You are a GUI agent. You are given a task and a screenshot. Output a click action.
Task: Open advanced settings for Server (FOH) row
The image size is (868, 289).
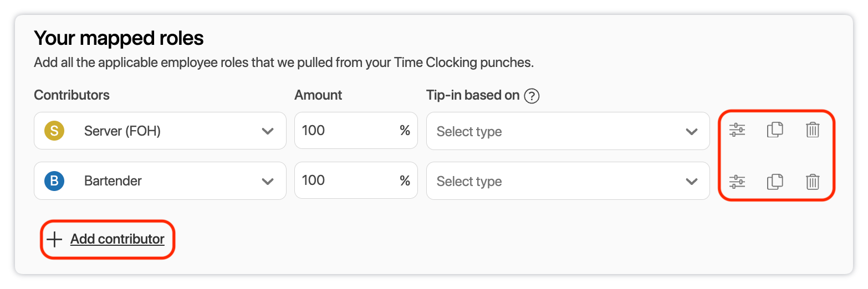[737, 130]
